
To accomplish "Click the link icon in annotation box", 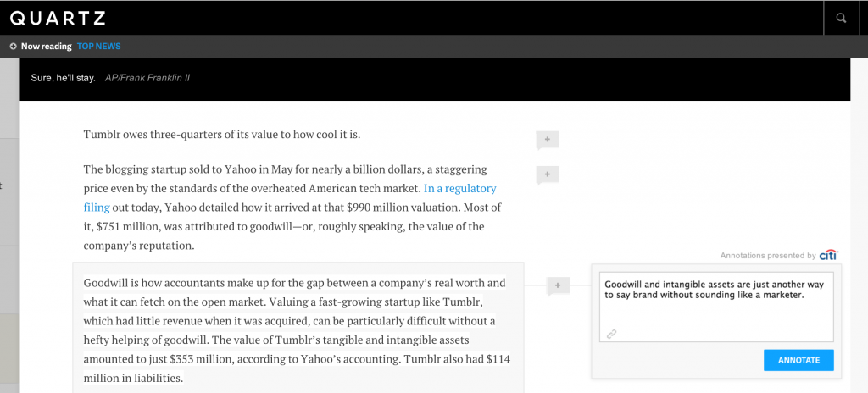I will [x=611, y=334].
